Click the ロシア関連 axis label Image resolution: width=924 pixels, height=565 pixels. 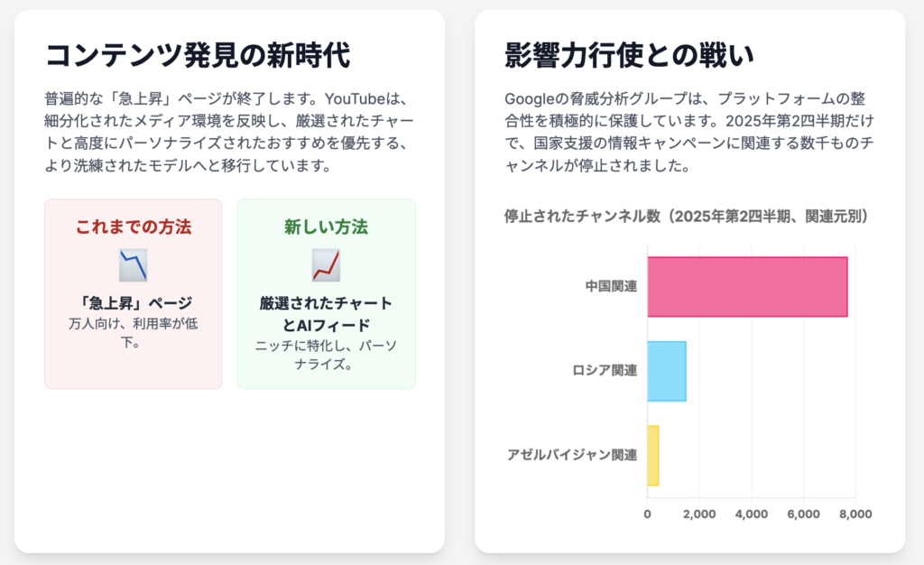point(605,371)
